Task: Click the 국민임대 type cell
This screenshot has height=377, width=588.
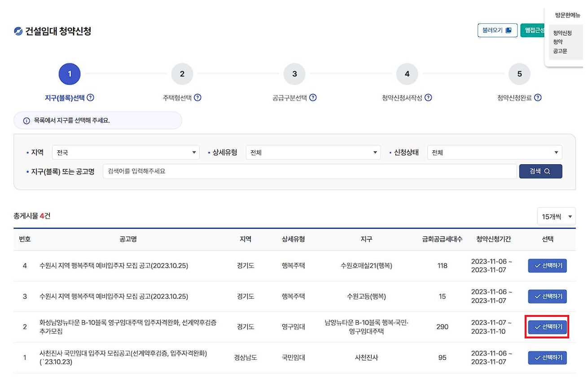Action: pyautogui.click(x=293, y=358)
